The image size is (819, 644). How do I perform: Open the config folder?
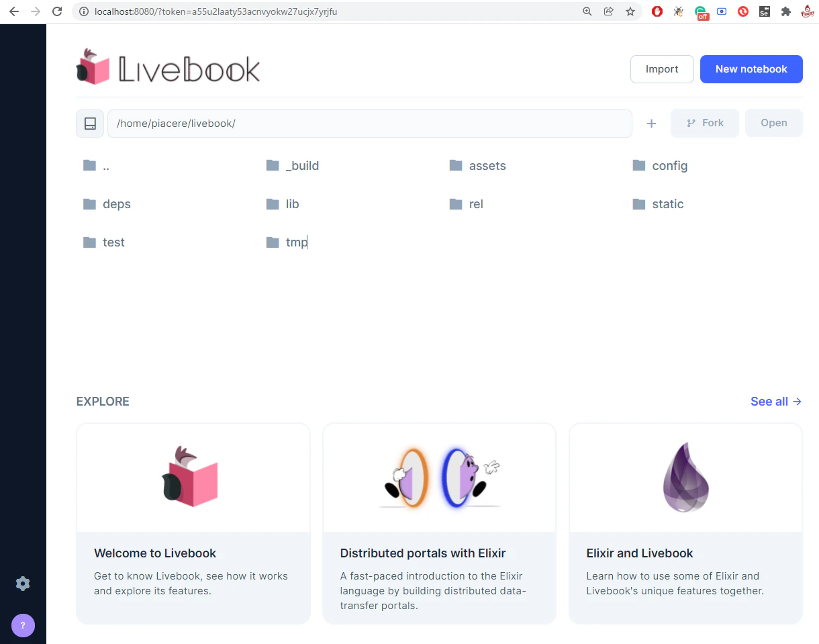click(661, 166)
